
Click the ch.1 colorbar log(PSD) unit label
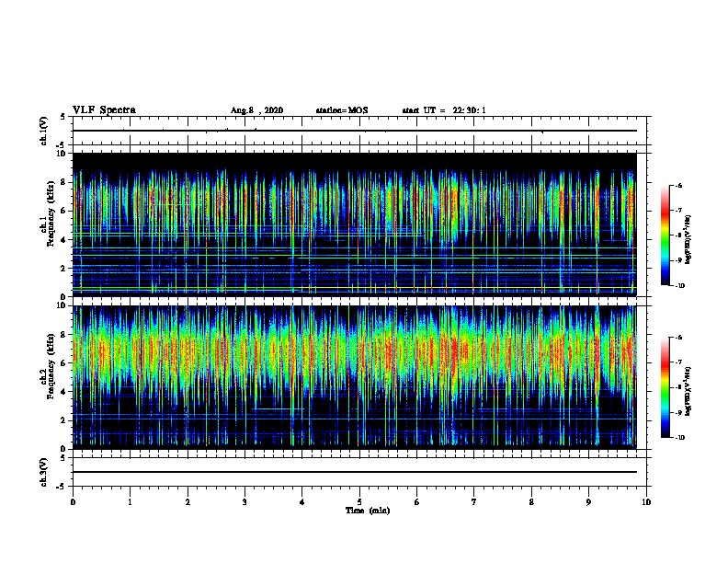[688, 239]
